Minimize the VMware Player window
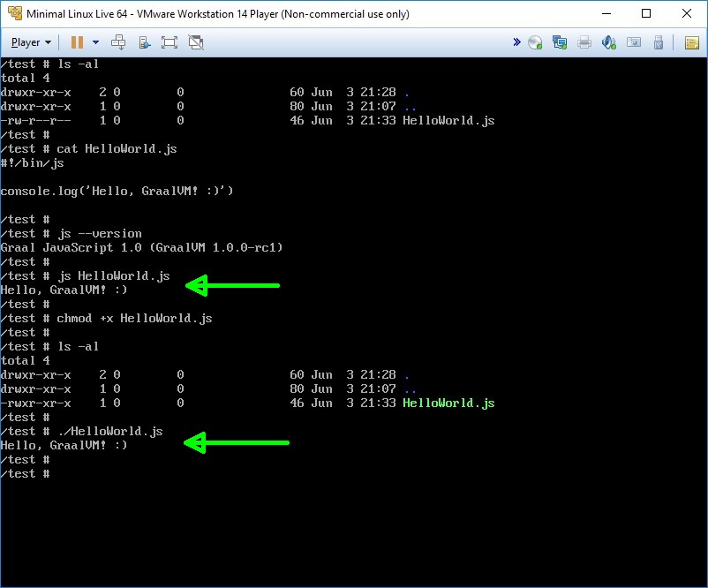The image size is (708, 588). (x=606, y=13)
